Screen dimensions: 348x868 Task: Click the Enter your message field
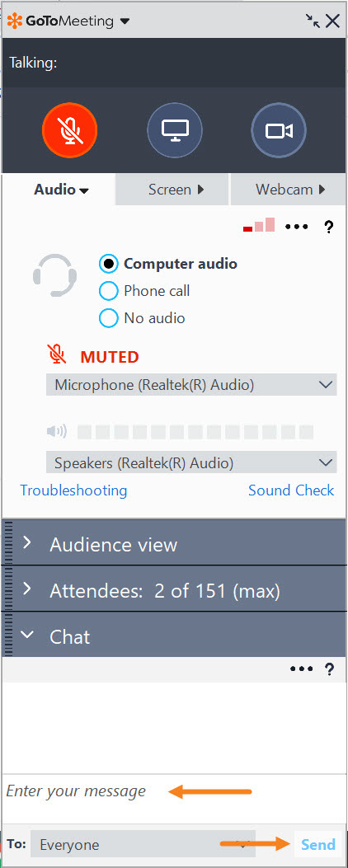(174, 791)
